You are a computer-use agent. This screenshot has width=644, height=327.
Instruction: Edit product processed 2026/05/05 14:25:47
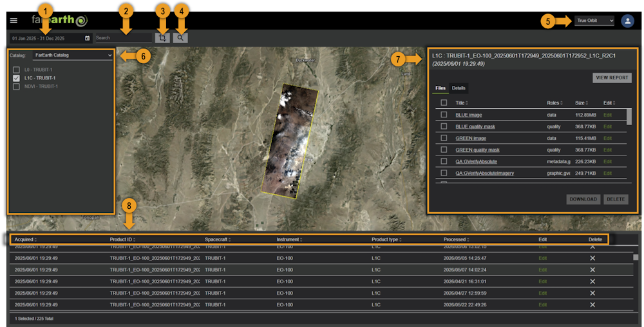pos(542,258)
